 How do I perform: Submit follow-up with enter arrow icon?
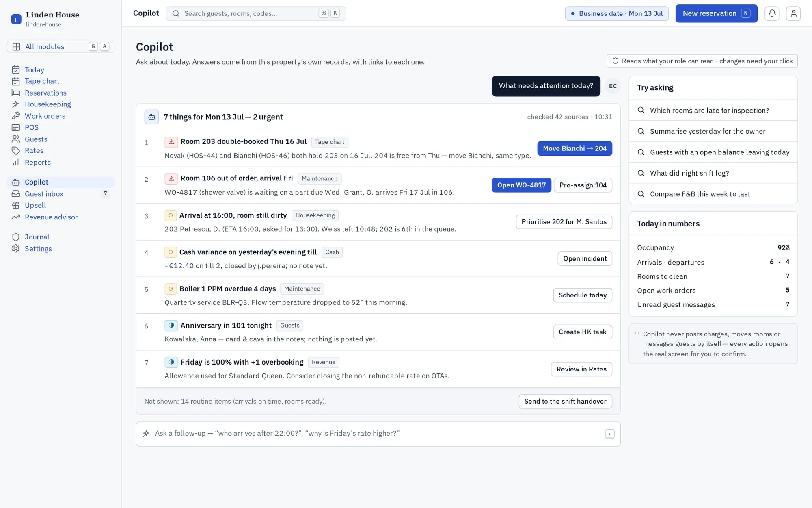click(609, 434)
